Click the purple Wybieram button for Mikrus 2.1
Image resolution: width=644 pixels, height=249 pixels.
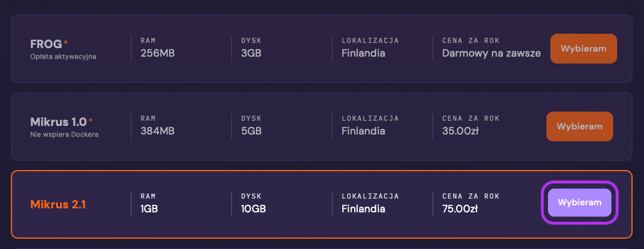point(579,203)
